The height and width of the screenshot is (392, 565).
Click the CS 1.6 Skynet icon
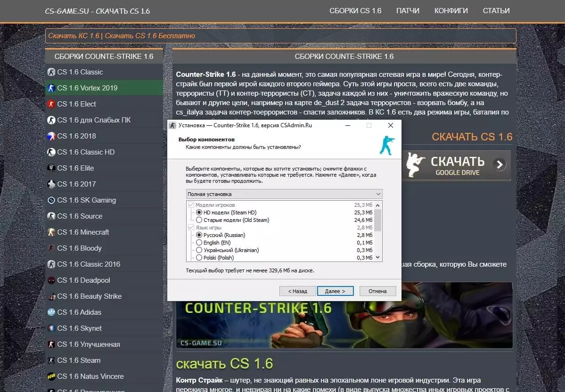pos(51,328)
